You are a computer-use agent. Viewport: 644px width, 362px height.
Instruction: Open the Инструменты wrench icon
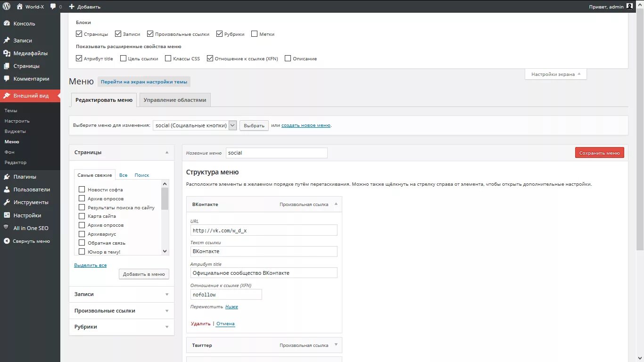pyautogui.click(x=7, y=202)
